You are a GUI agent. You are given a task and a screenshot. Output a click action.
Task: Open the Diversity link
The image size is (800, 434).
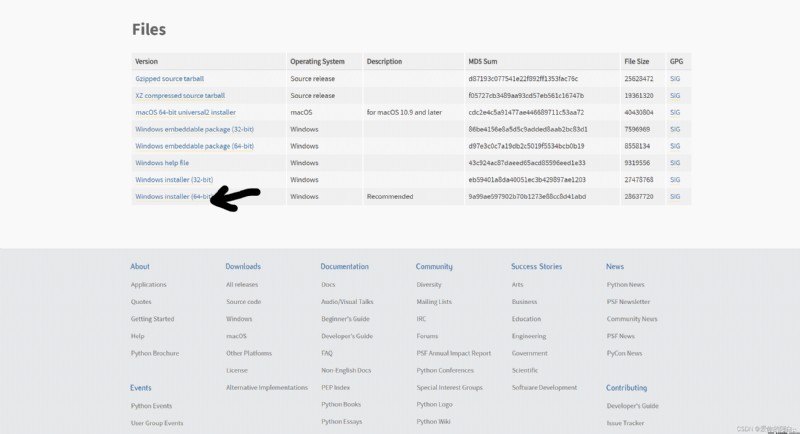(x=429, y=285)
